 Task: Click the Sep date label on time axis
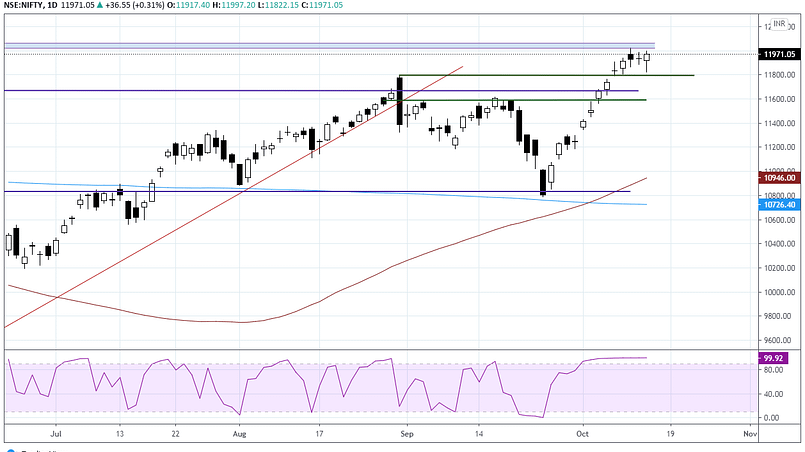(x=407, y=434)
